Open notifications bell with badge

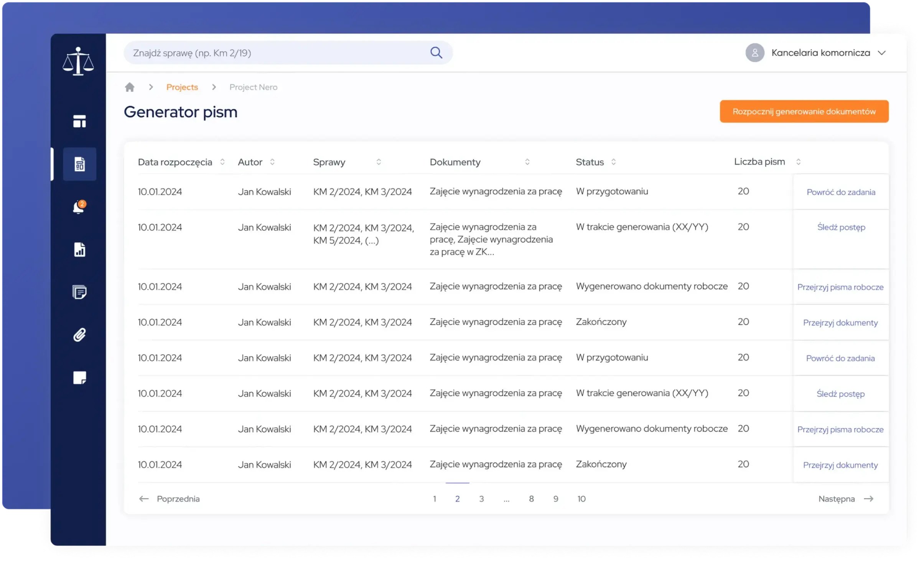coord(79,207)
